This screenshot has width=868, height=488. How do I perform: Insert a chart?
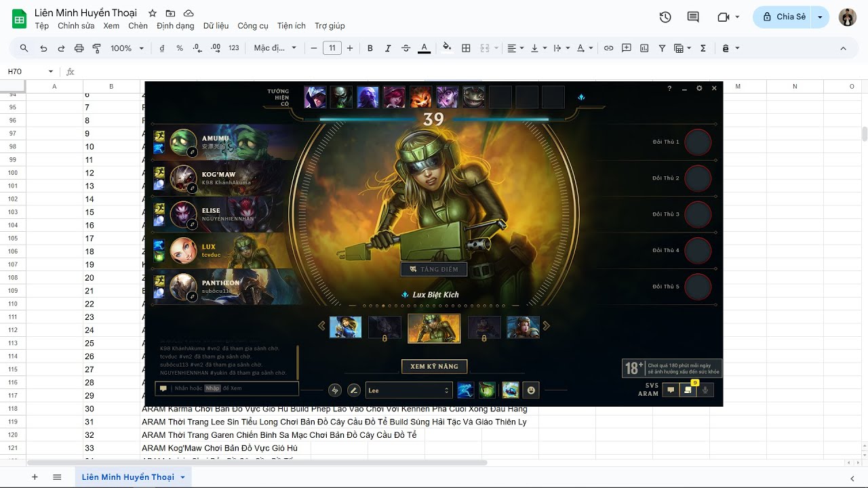pyautogui.click(x=644, y=48)
